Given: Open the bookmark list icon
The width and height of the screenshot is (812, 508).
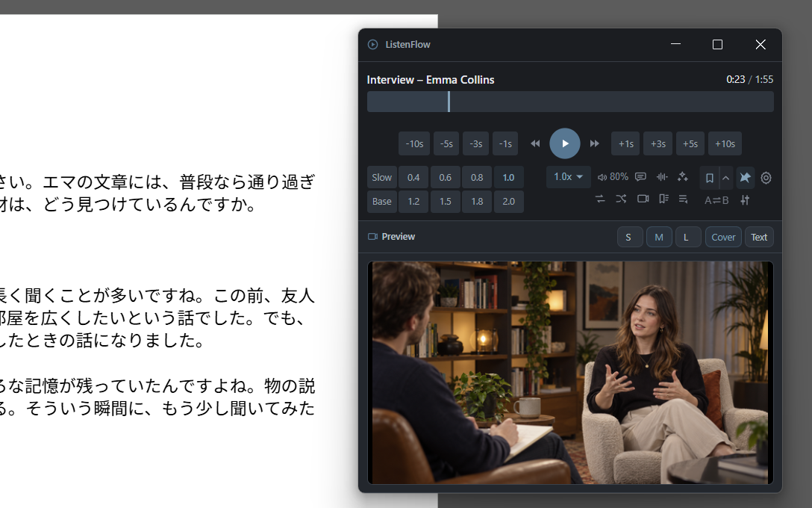Looking at the screenshot, I should coord(663,199).
